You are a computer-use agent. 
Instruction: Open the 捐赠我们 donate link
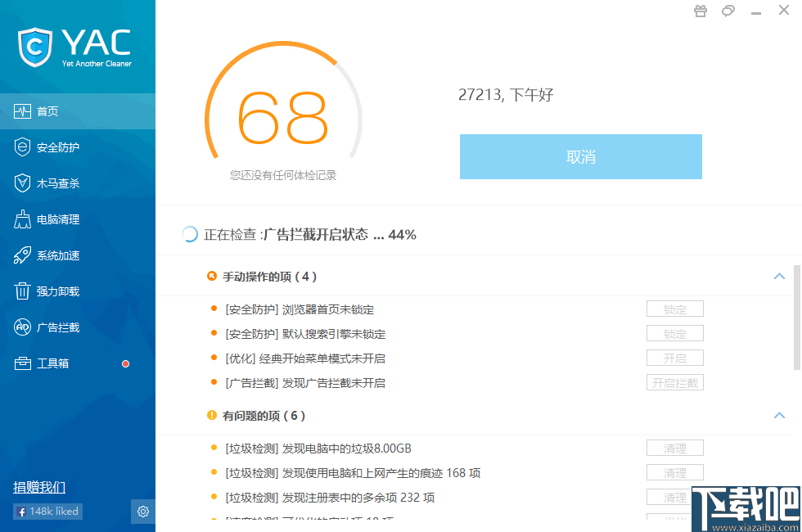point(38,487)
